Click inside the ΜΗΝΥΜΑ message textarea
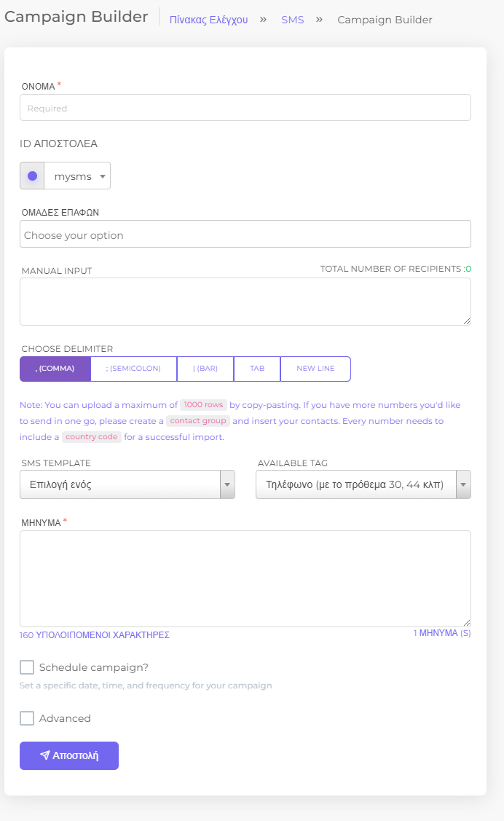This screenshot has width=504, height=821. pos(245,578)
